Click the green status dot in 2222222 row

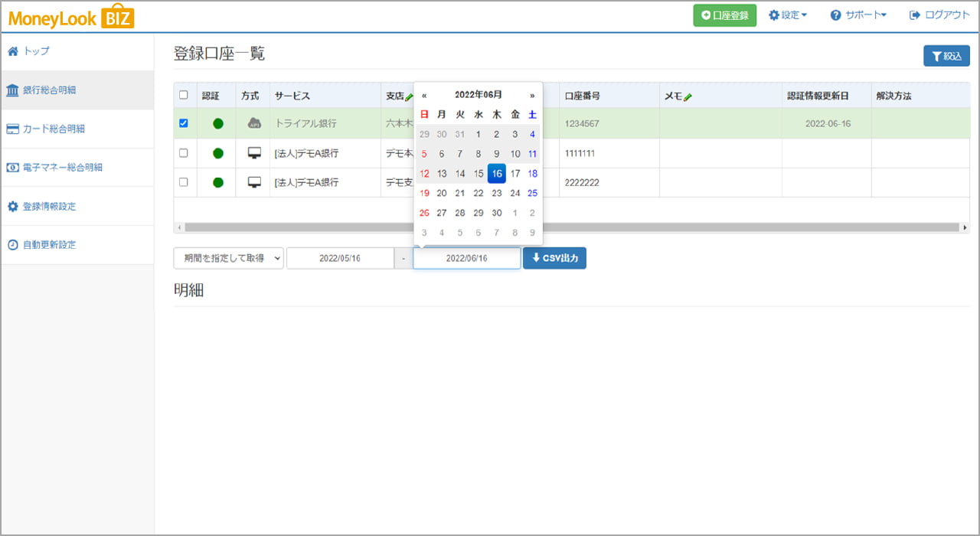[x=217, y=182]
